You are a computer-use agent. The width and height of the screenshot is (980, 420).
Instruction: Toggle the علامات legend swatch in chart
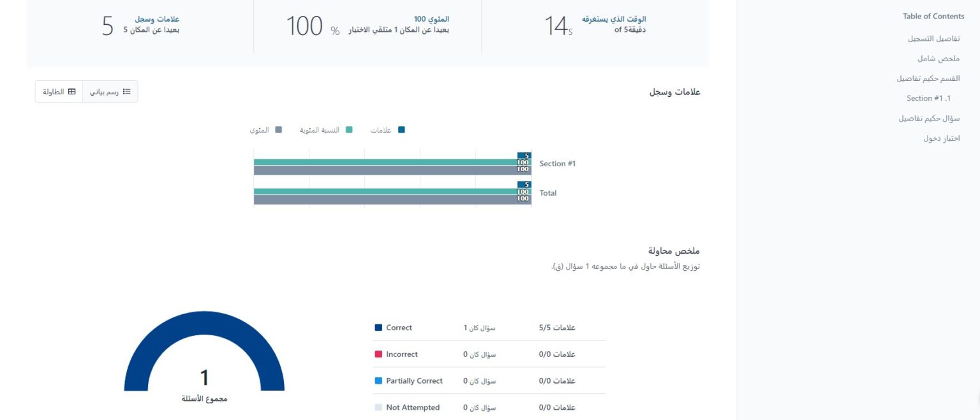(x=401, y=130)
